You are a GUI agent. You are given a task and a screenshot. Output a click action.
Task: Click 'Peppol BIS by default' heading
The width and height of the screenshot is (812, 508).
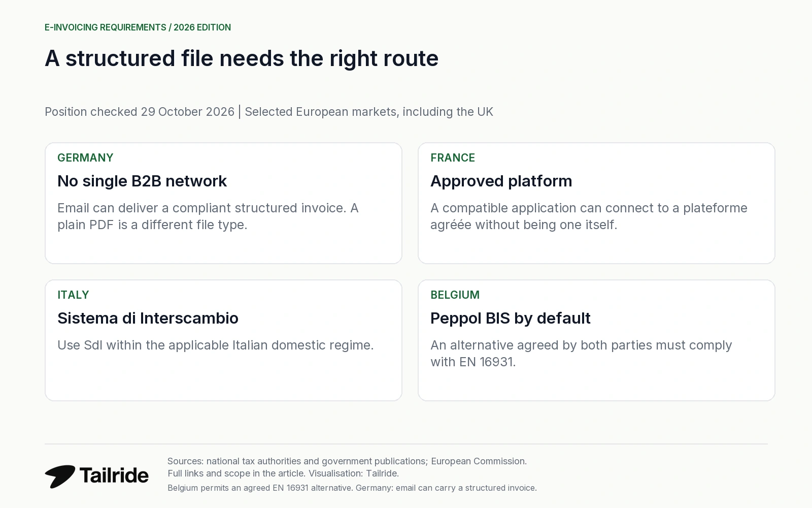click(x=510, y=318)
